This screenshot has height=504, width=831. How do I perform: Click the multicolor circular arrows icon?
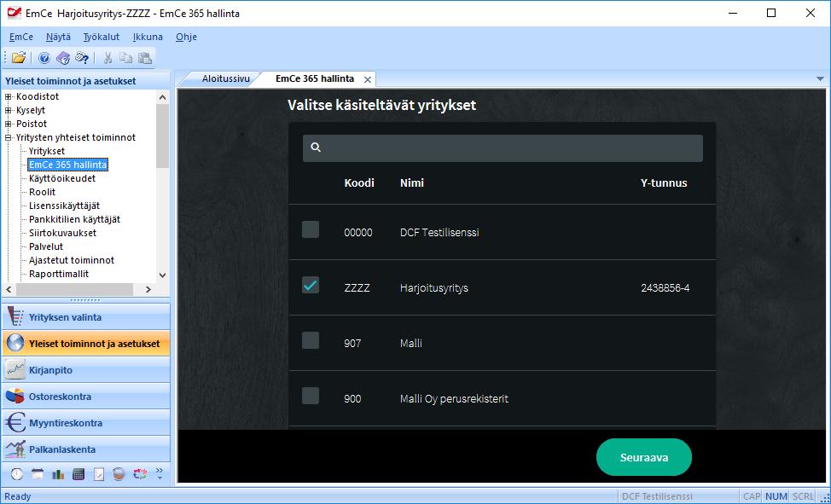139,474
